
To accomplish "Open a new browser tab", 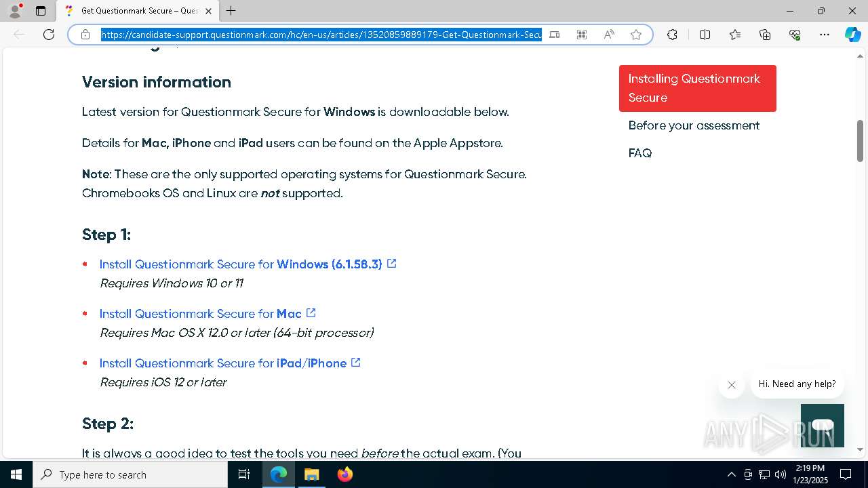I will [x=231, y=11].
